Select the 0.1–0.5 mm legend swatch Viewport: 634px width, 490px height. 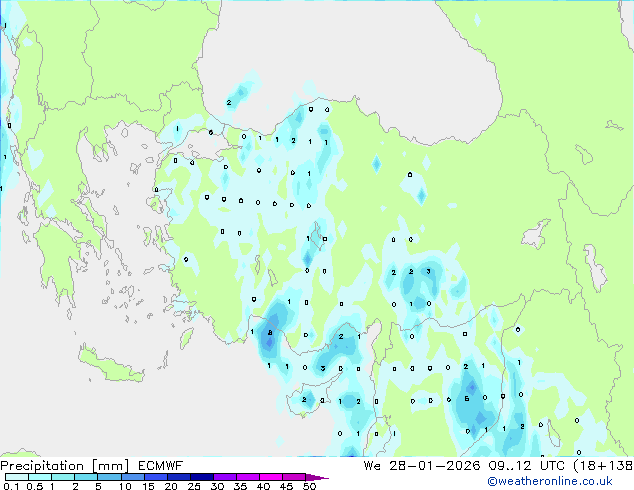[17, 477]
